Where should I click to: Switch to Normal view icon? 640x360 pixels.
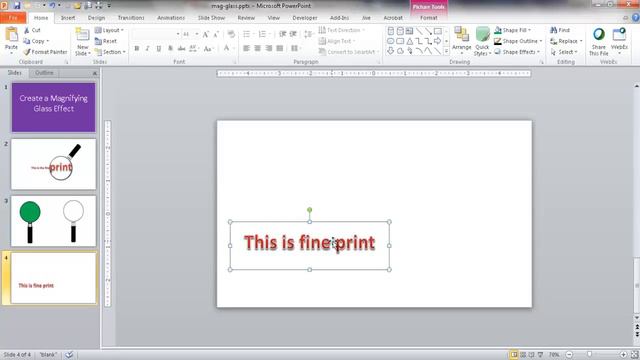click(x=514, y=355)
